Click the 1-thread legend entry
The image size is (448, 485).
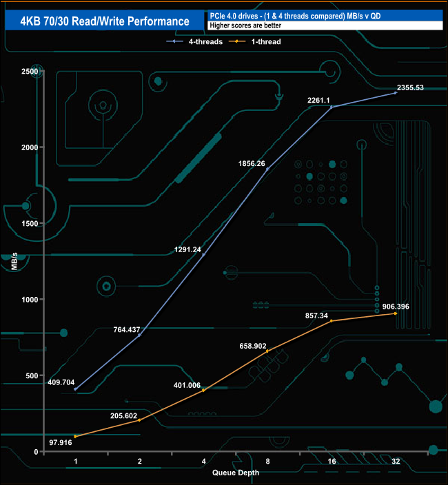254,41
